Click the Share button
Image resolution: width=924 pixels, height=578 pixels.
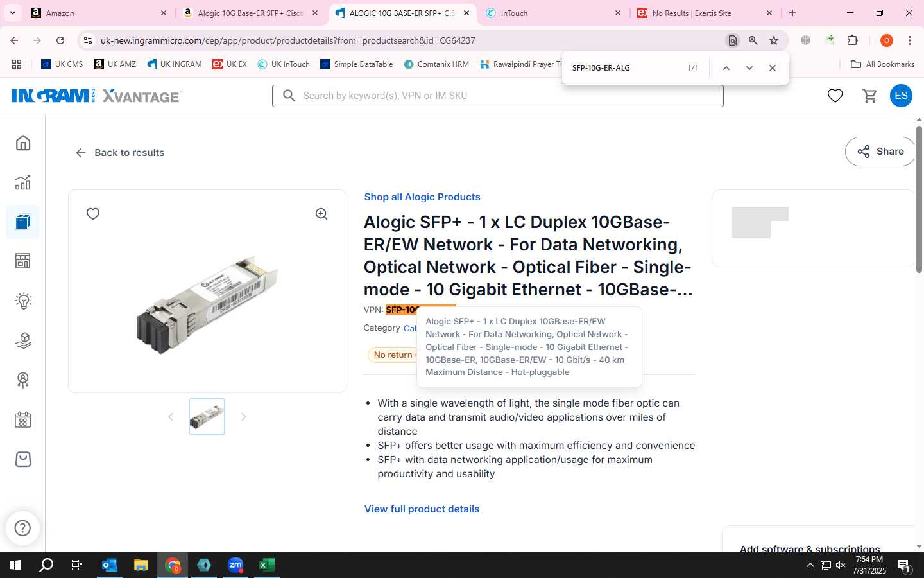(x=880, y=152)
